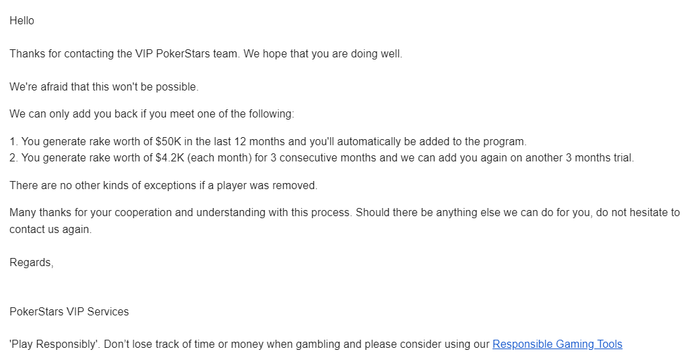Open the Responsible Gaming Tools link

pyautogui.click(x=557, y=344)
